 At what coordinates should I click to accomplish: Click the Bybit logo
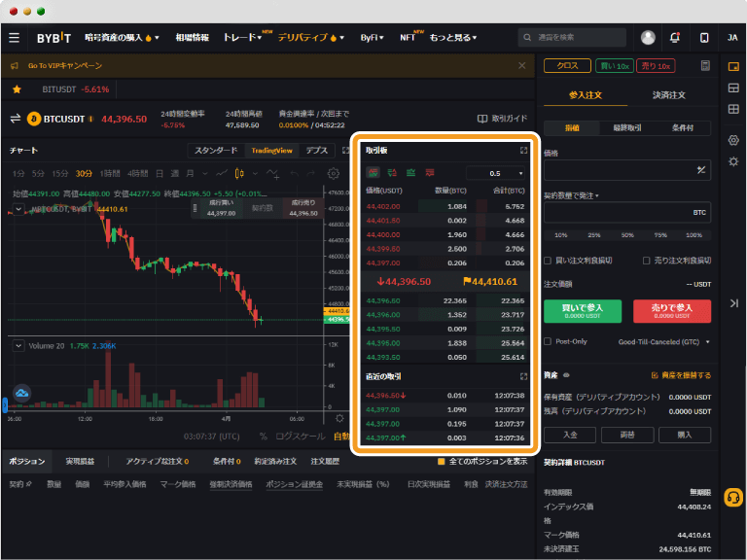coord(53,38)
